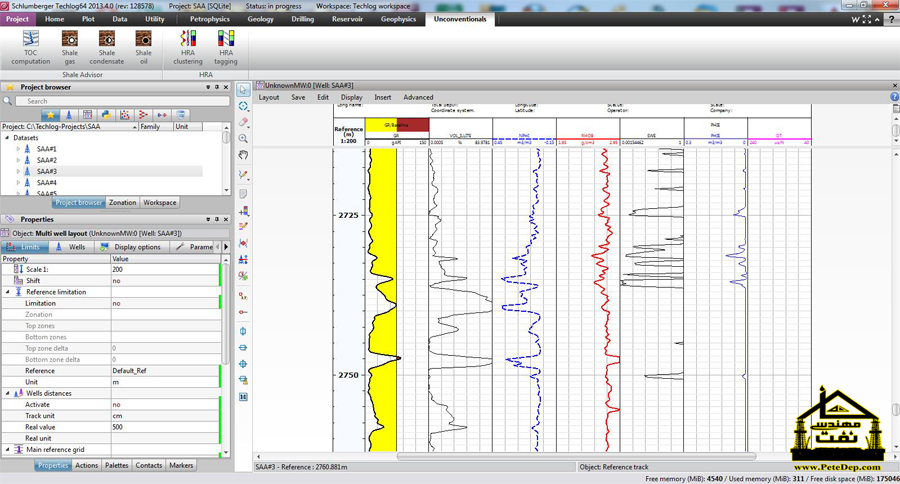Collapse the Reference limitation group
Image resolution: width=900 pixels, height=484 pixels.
point(8,292)
